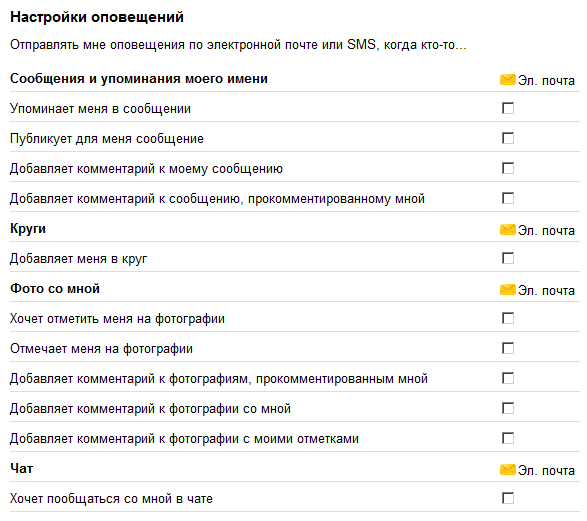
Task: Enable Добавляет комментарий к фотографии со мной
Action: pos(508,408)
